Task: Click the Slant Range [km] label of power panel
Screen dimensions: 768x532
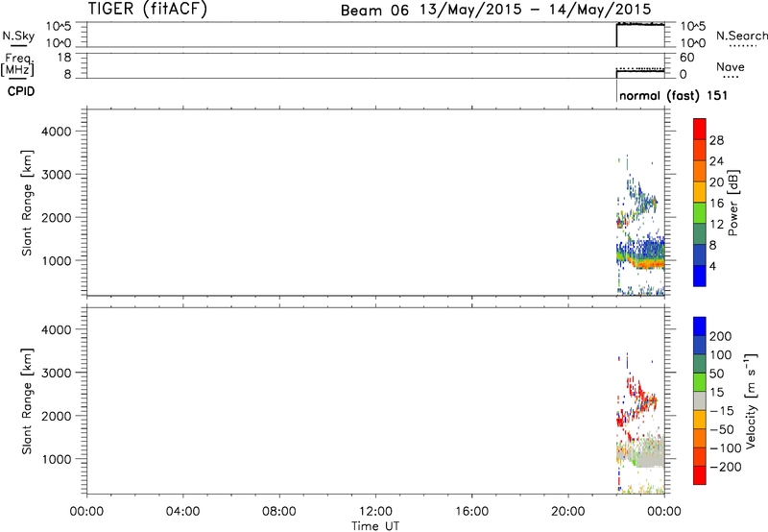Action: [x=27, y=203]
